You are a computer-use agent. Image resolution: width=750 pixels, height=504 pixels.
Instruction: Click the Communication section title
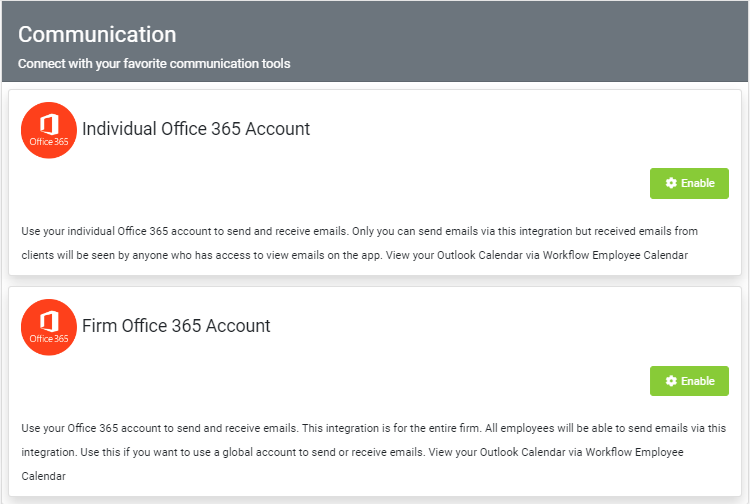tap(97, 34)
